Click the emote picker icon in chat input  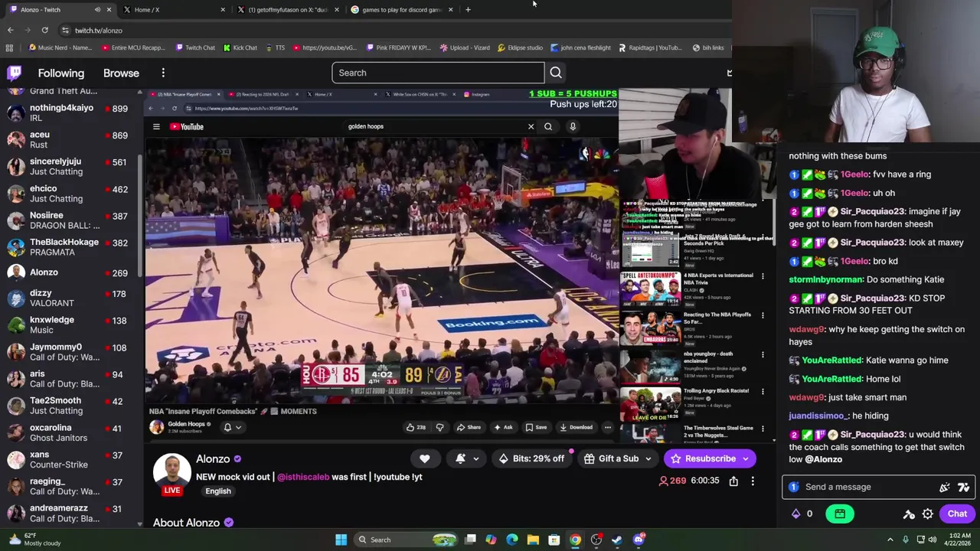tap(964, 487)
